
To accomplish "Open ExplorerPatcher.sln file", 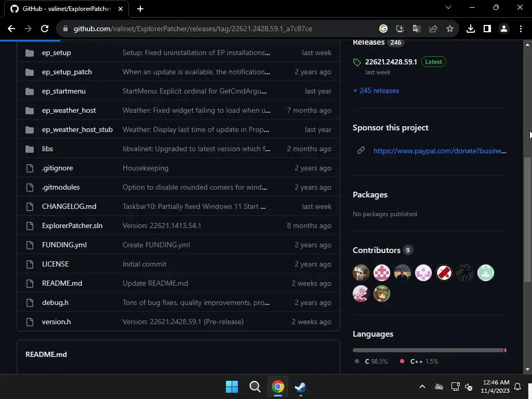I will 72,225.
